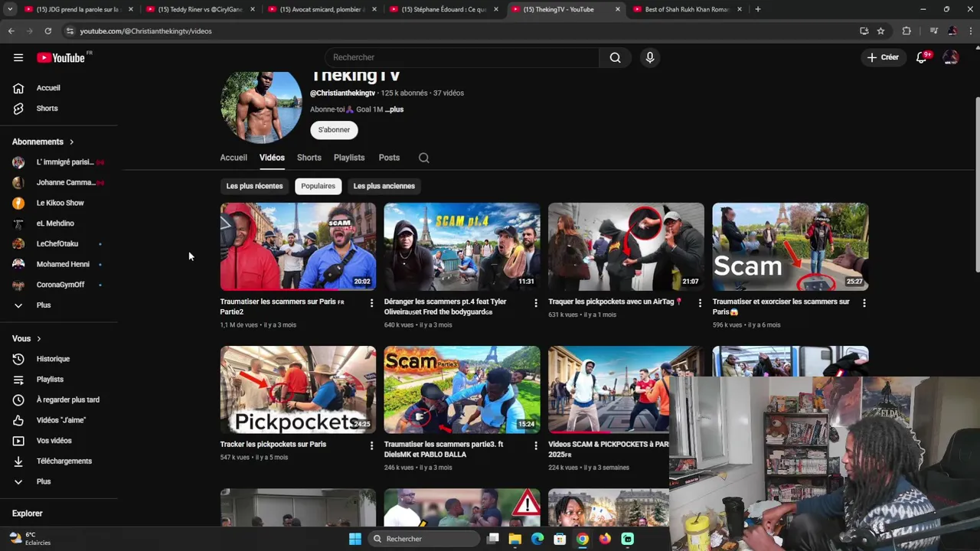Select the Populaires sort chip
Screen dimensions: 980x551
point(318,186)
